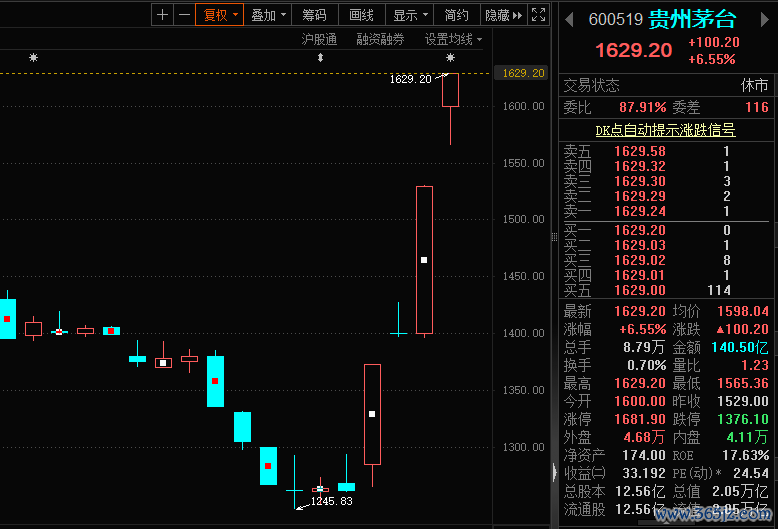This screenshot has height=529, width=778.
Task: Click the minus zoom-out chart button
Action: coord(184,15)
